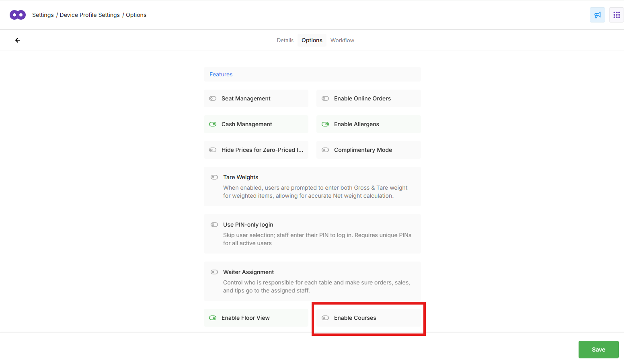Click the Waiter Assignment description text
Screen dimensions: 624x364
(316, 286)
